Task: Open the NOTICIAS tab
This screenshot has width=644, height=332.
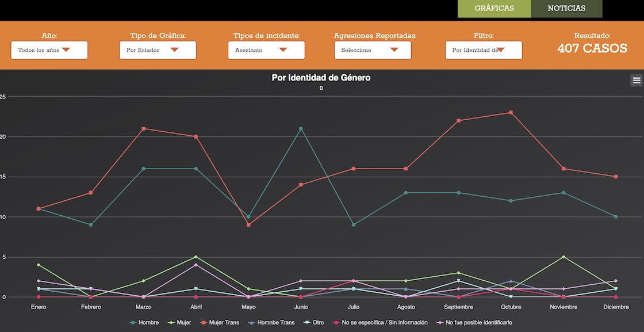Action: pos(566,9)
